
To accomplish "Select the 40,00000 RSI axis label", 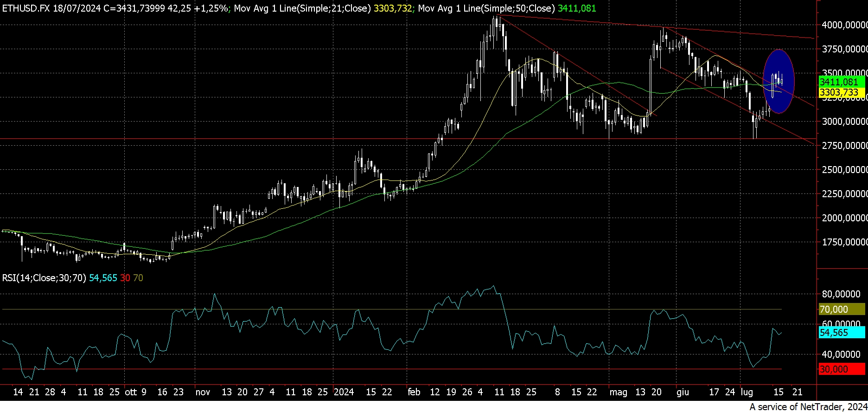I will (841, 354).
